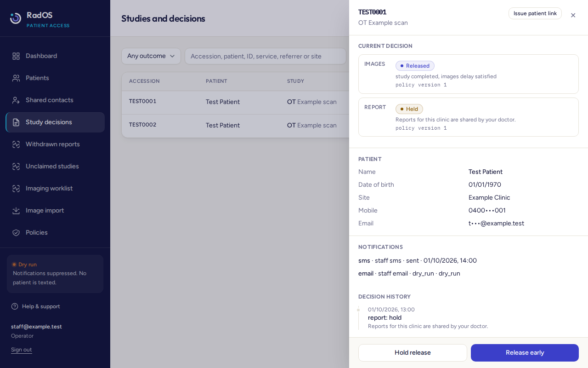The width and height of the screenshot is (588, 368).
Task: Click the Image import download icon
Action: (16, 211)
